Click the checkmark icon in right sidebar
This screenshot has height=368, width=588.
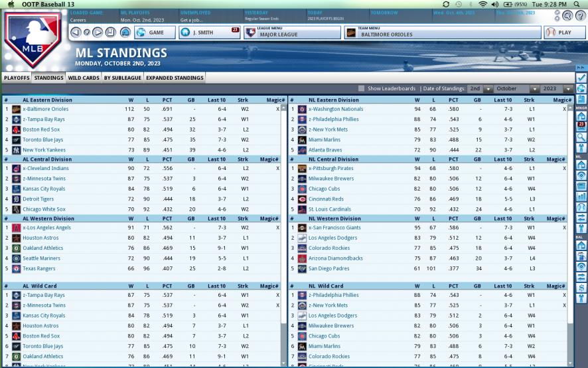[581, 78]
